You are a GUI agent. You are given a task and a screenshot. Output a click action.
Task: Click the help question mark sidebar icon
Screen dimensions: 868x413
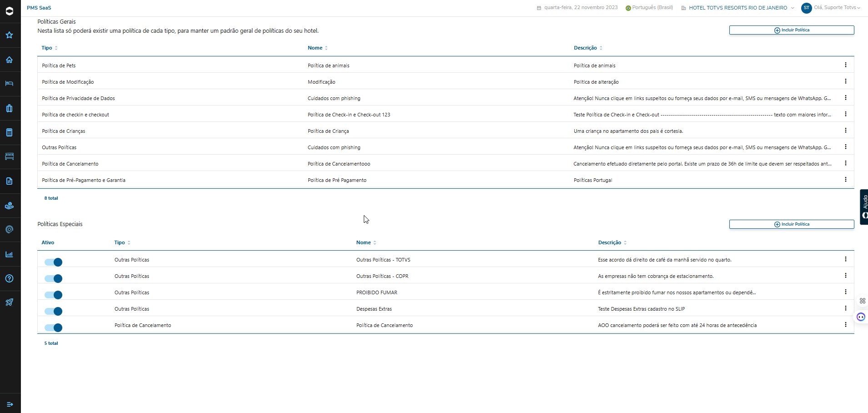(x=9, y=278)
